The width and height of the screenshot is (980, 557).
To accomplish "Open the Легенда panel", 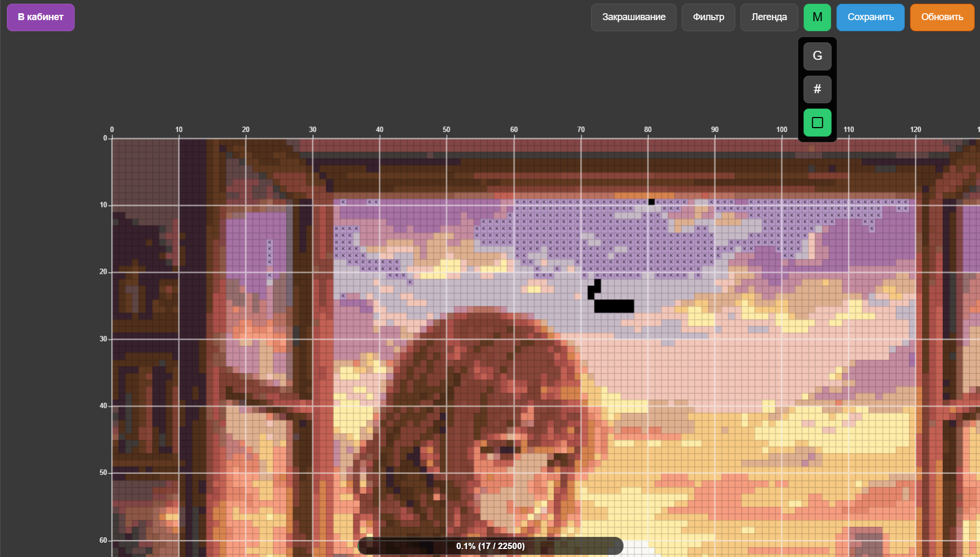I will [769, 17].
